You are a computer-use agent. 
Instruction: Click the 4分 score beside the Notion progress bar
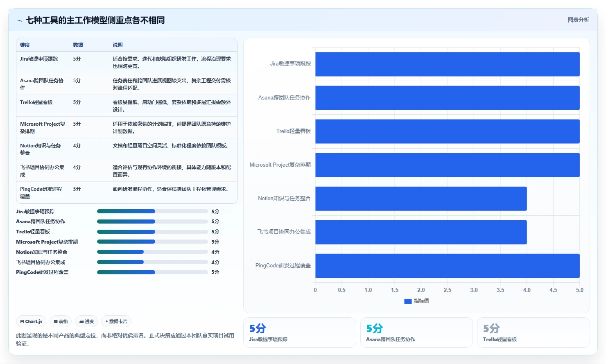pos(215,252)
